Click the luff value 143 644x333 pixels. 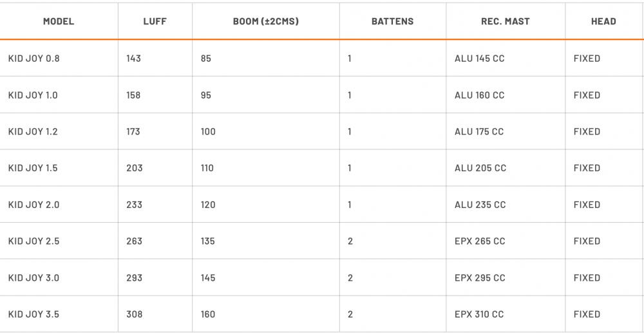pos(134,59)
